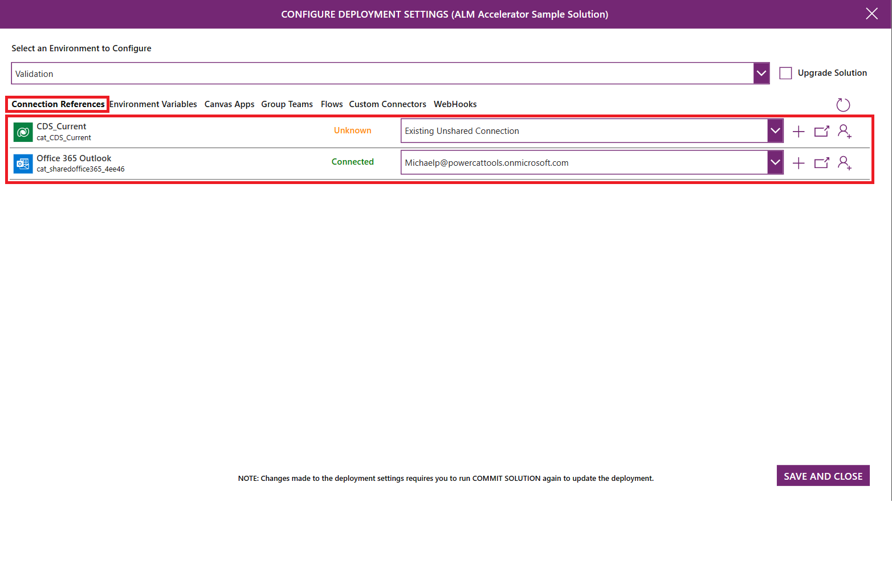The height and width of the screenshot is (588, 892).
Task: Switch to the Flows tab
Action: tap(331, 104)
